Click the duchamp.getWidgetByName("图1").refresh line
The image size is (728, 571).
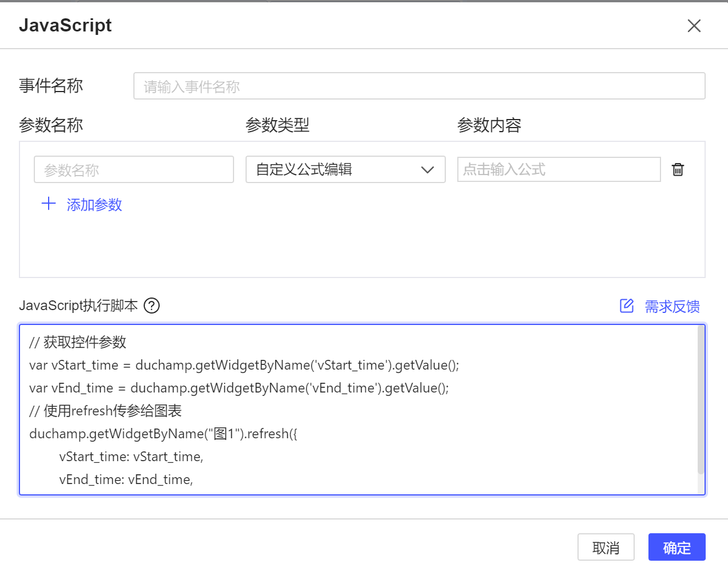(163, 434)
